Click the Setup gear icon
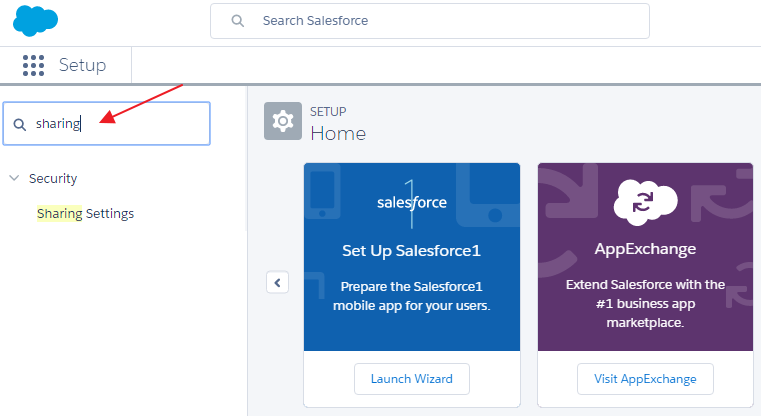Image resolution: width=761 pixels, height=416 pixels. click(283, 122)
